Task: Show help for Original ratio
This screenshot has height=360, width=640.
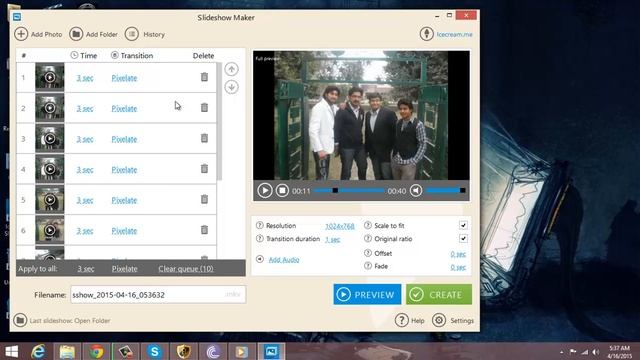Action: point(368,238)
